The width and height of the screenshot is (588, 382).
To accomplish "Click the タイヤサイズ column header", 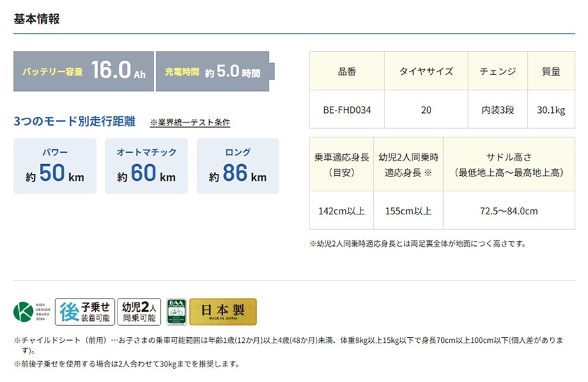I will click(426, 71).
